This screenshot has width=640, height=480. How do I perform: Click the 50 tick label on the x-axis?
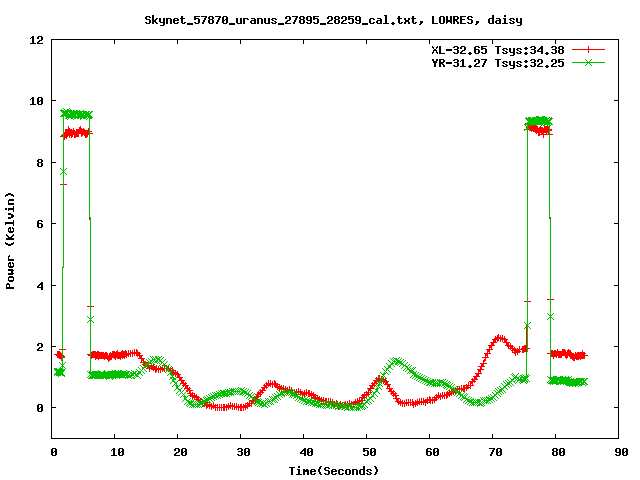tap(367, 453)
